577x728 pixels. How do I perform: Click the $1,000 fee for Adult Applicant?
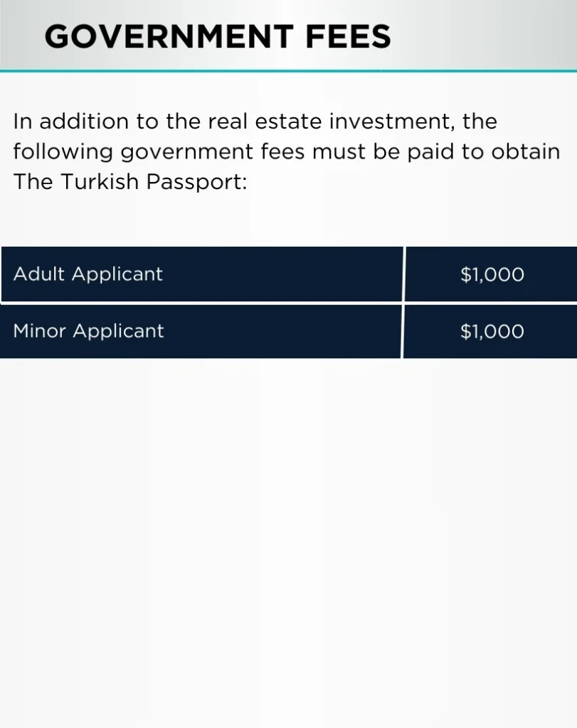pos(492,274)
